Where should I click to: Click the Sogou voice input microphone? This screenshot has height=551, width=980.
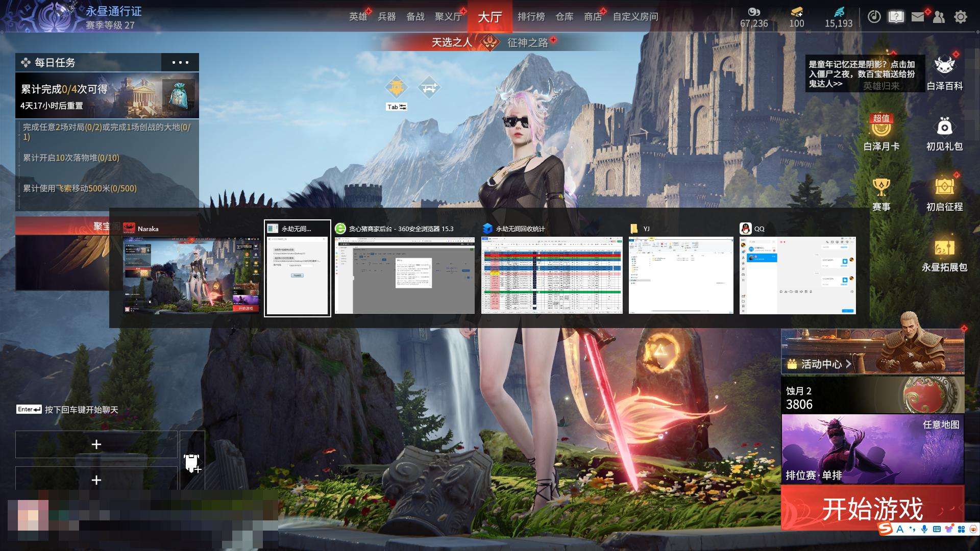924,529
